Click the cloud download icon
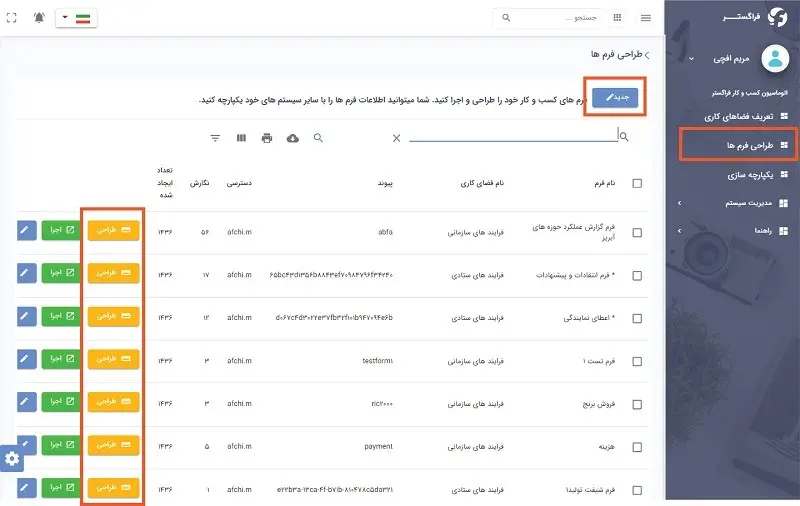 (x=292, y=138)
